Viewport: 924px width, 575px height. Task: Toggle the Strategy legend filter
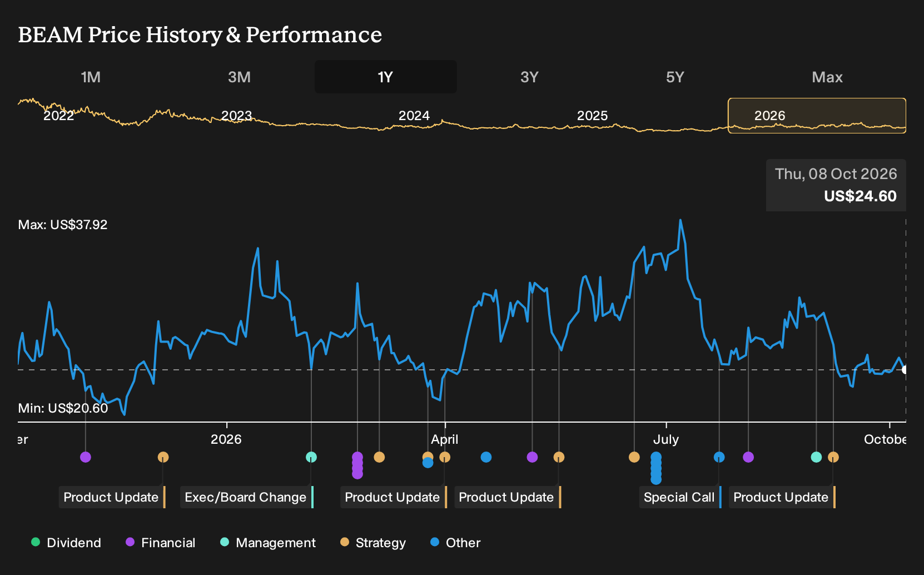tap(373, 543)
